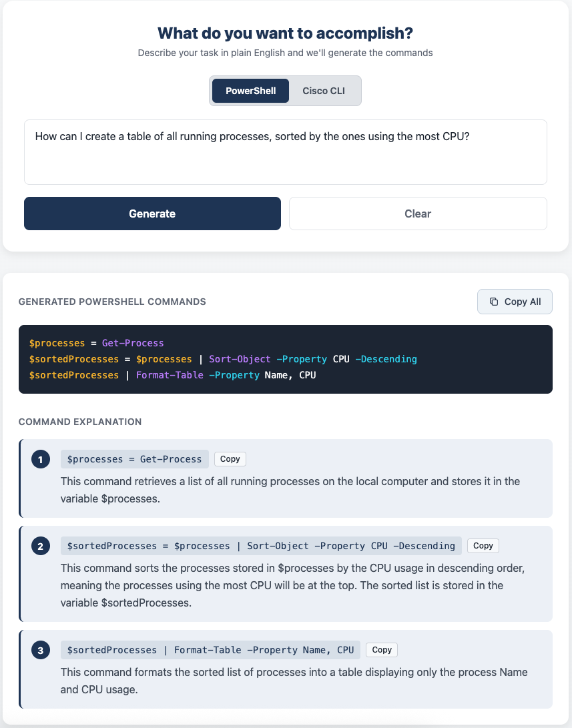Viewport: 572px width, 728px height.
Task: Click the 'What do you want to accomplish?' heading
Action: click(x=285, y=33)
